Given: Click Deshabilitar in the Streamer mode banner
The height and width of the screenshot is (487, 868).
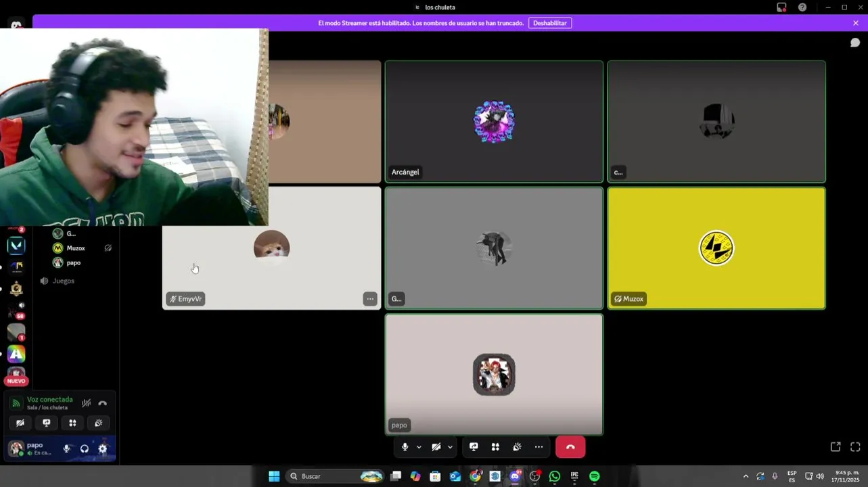Looking at the screenshot, I should click(549, 23).
